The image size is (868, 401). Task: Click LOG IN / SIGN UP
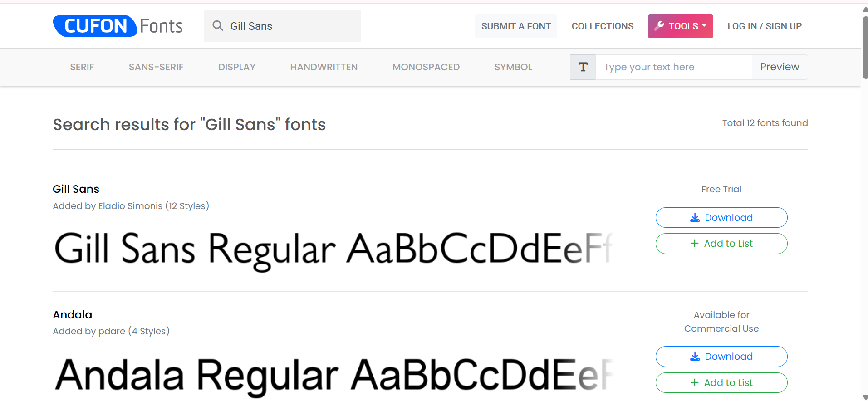point(764,26)
